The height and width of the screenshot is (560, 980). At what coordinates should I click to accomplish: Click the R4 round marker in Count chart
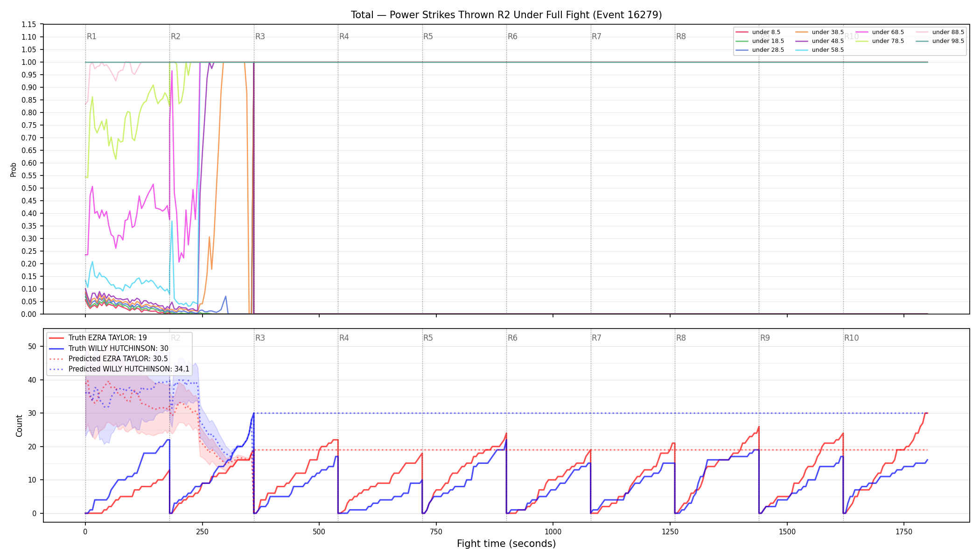coord(344,338)
